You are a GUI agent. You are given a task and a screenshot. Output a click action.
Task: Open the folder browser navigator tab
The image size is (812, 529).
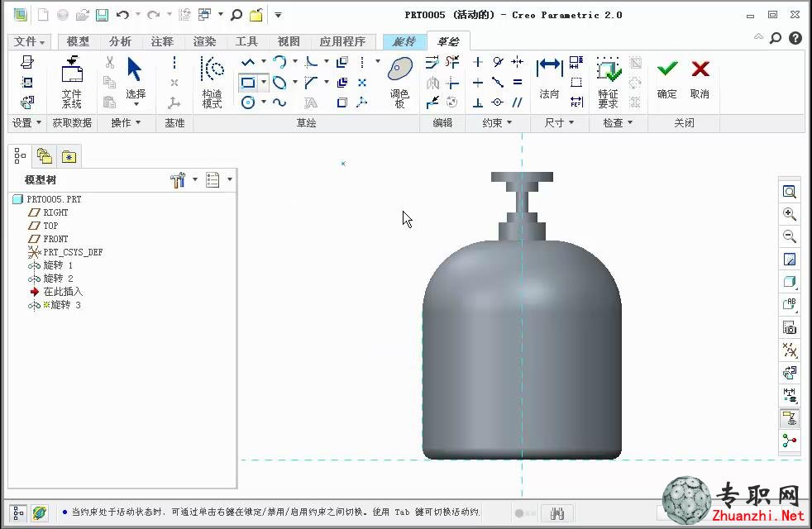pos(45,155)
